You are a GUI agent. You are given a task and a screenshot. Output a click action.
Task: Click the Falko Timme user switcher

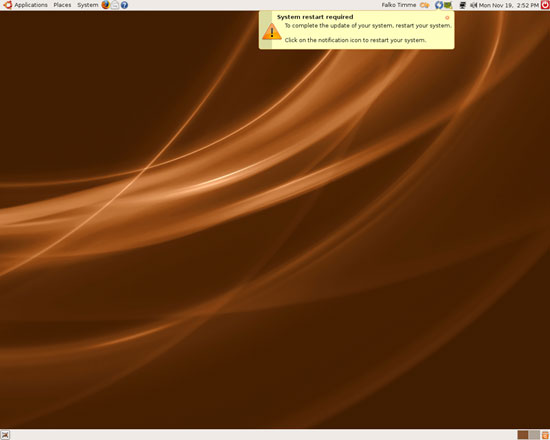(x=399, y=5)
